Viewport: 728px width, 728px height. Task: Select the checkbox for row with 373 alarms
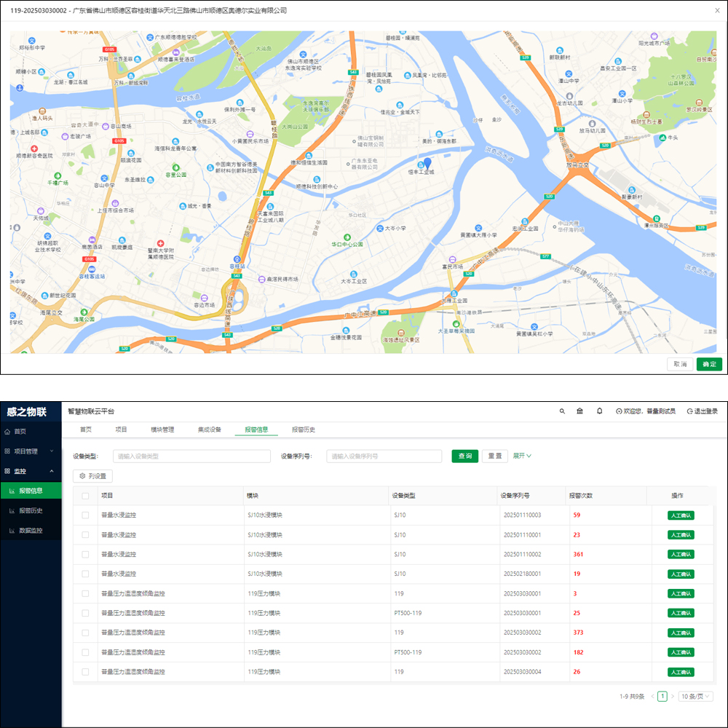85,633
